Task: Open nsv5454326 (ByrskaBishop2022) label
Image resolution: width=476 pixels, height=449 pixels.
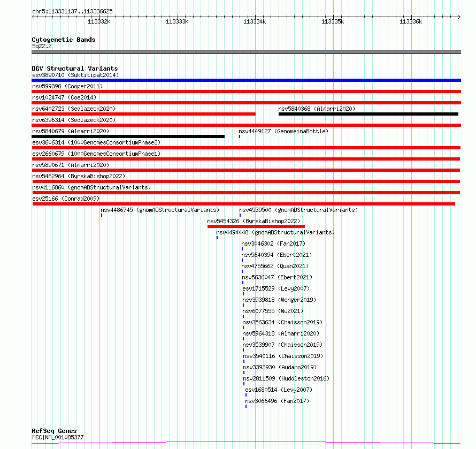Action: coord(254,221)
